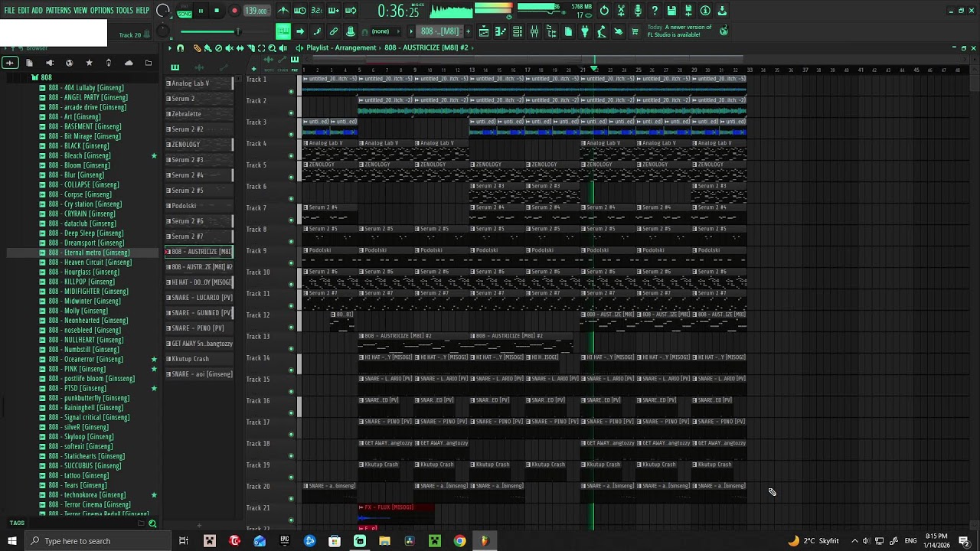Open the Channel rack icon

click(x=518, y=31)
